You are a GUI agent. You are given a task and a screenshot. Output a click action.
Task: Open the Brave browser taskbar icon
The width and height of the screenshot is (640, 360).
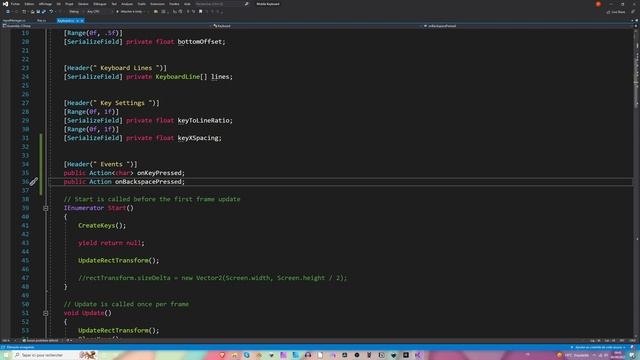222,355
